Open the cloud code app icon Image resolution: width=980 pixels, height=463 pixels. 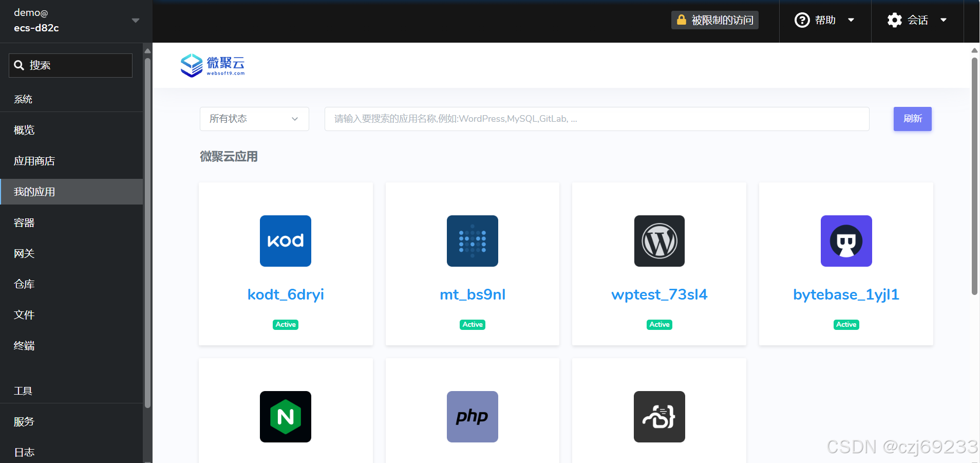(x=659, y=417)
